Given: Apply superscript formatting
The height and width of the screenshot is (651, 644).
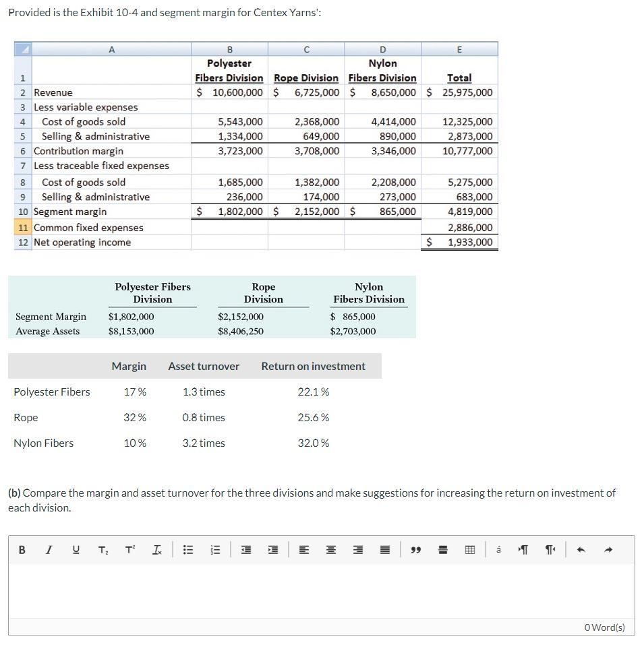Looking at the screenshot, I should 129,549.
